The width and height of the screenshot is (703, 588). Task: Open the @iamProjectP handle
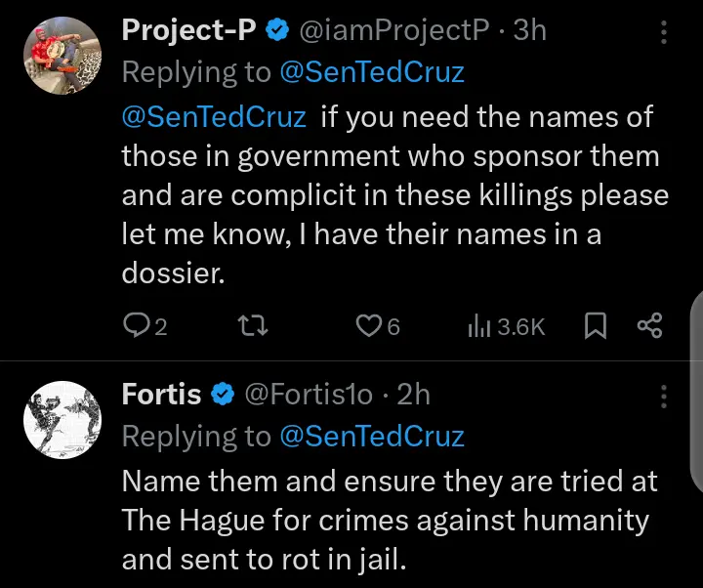pos(393,31)
